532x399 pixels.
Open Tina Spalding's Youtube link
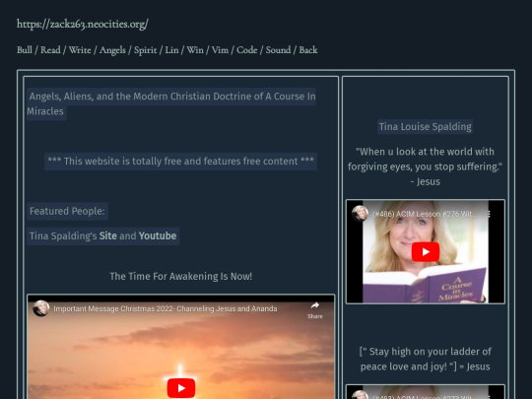coord(158,235)
